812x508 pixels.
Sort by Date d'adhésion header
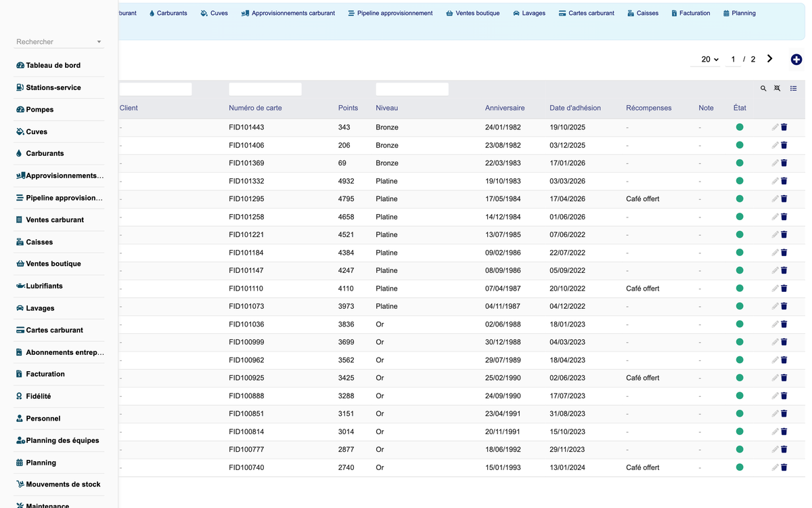[x=575, y=108]
